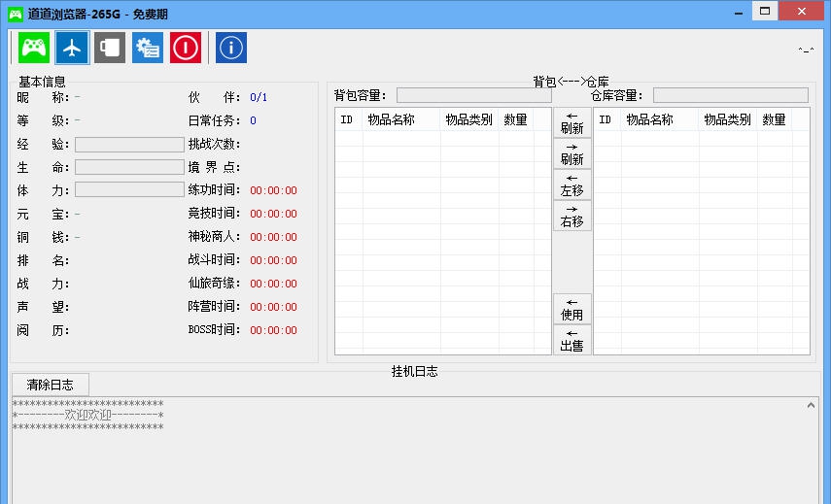Refresh backpack with left-arrow 刷新 button
Viewport: 831px width, 504px height.
pos(571,122)
